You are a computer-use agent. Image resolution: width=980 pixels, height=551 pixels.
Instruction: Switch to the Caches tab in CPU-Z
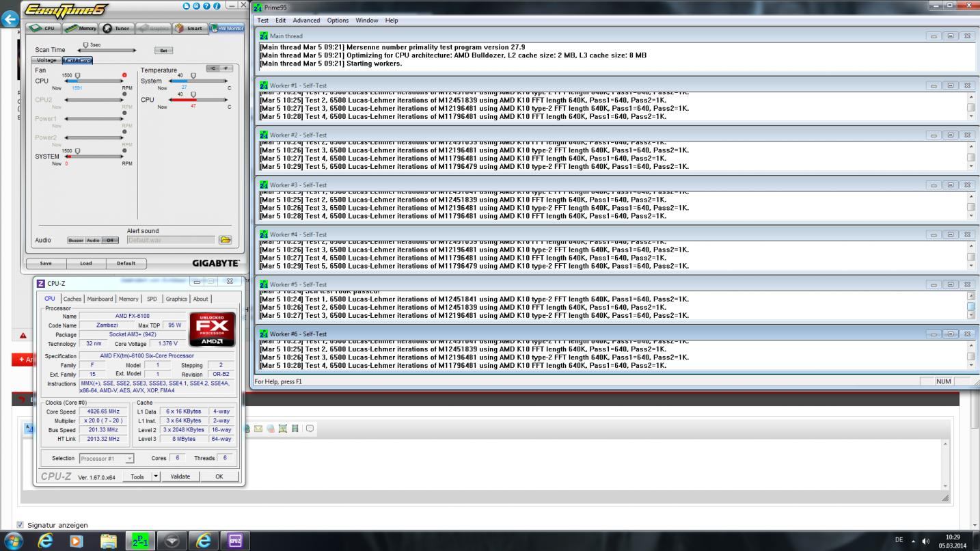[x=72, y=299]
